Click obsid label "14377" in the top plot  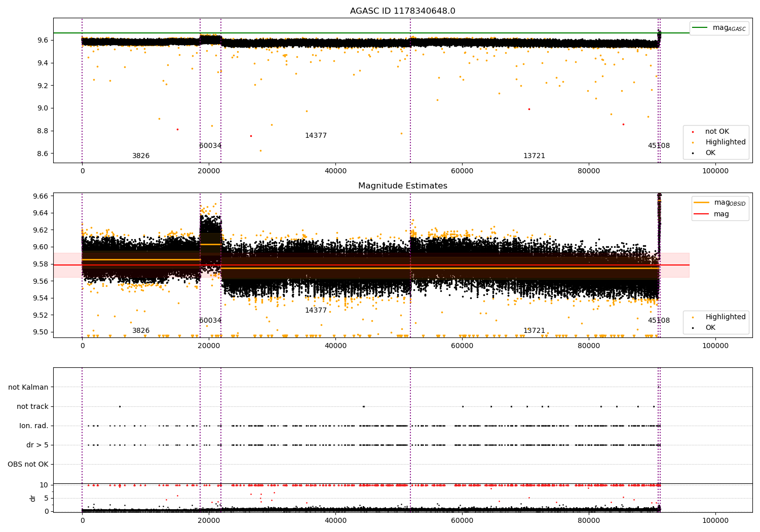[316, 136]
